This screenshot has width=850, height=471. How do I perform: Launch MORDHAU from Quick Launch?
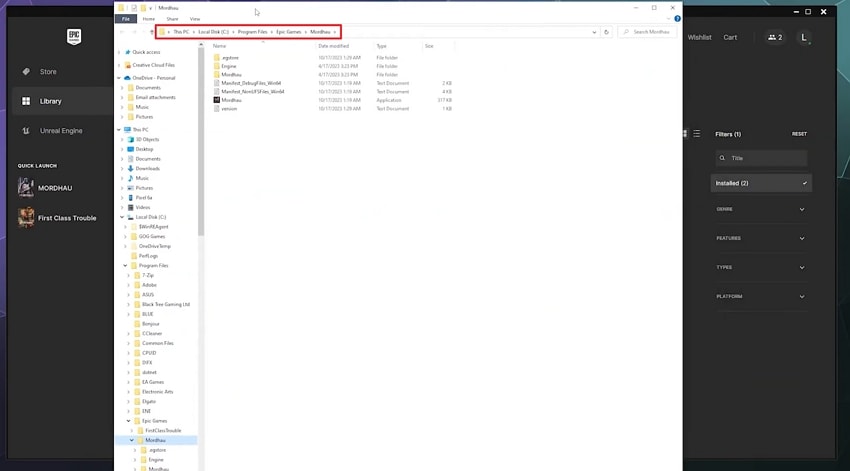click(54, 188)
